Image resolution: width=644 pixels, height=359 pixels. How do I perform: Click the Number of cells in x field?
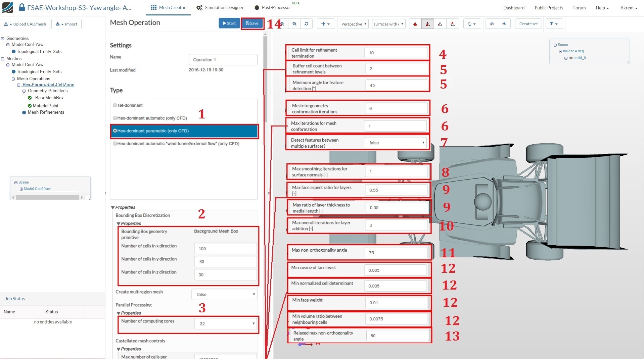tap(225, 249)
